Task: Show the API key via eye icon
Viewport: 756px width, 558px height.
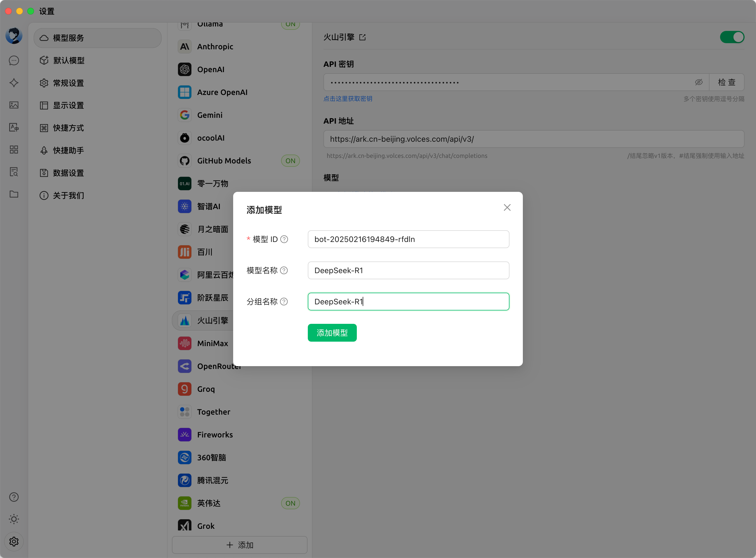Action: 699,82
